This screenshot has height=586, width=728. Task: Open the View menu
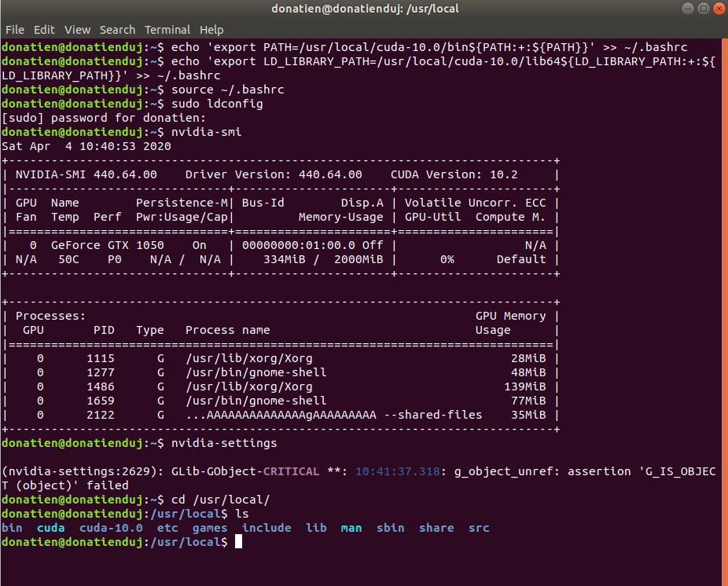pos(77,30)
